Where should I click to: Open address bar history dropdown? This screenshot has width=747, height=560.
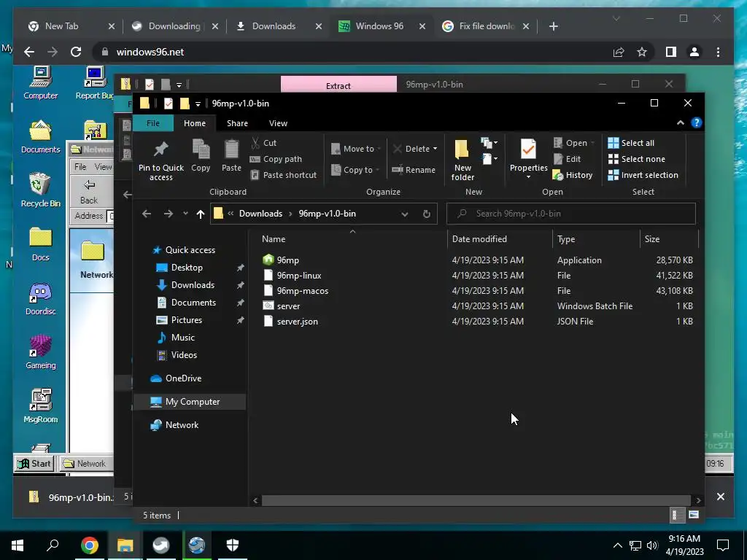tap(404, 214)
